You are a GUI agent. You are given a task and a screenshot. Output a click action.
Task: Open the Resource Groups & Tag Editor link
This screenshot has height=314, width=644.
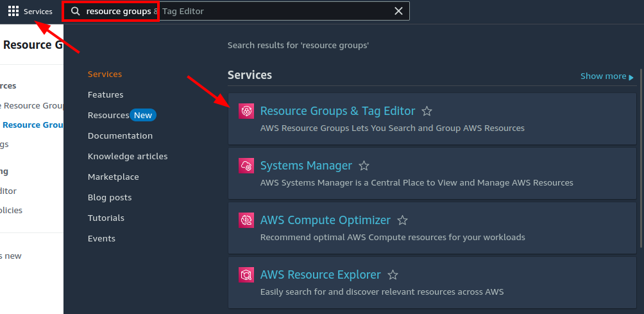[337, 111]
